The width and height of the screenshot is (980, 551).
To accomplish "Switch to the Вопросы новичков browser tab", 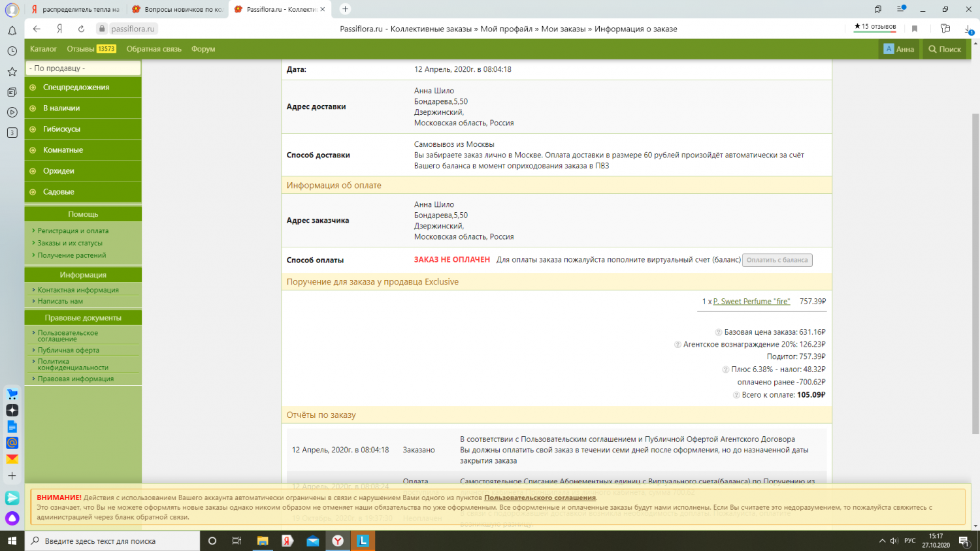I will tap(178, 9).
